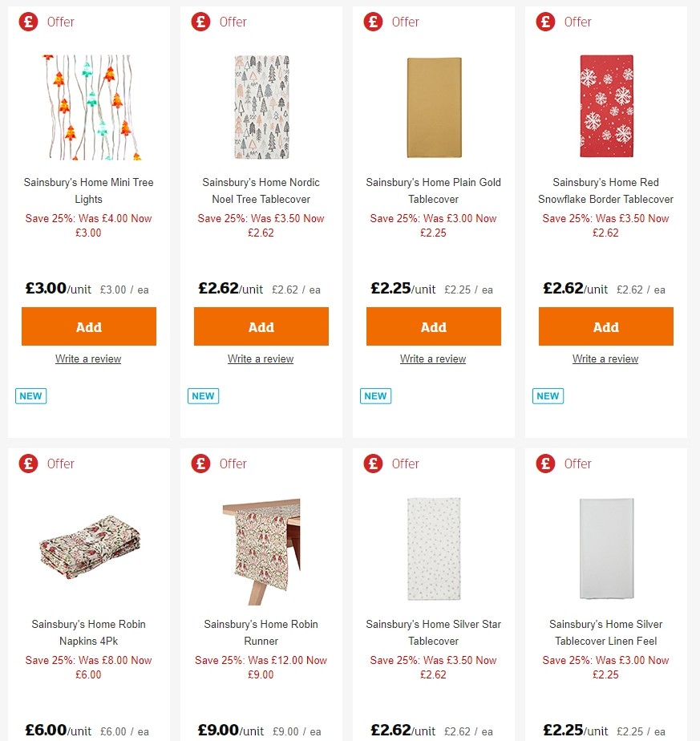Click the NEW badge under Plain Gold Tablecover
Image resolution: width=700 pixels, height=741 pixels.
tap(374, 395)
